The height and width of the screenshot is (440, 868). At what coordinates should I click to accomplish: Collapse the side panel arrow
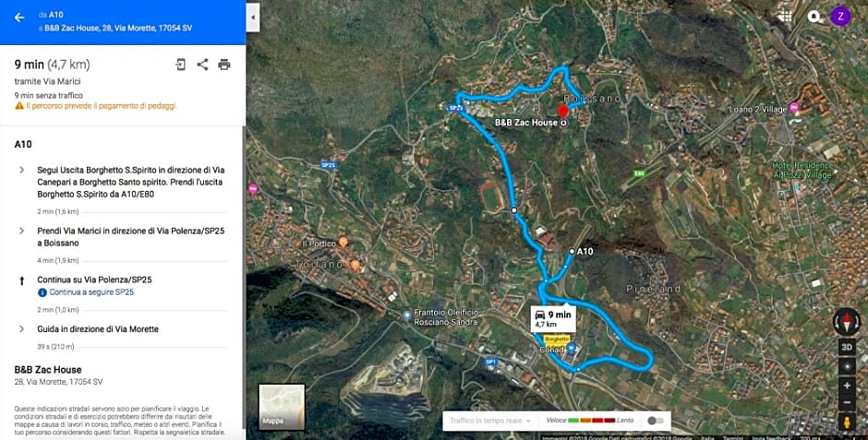tap(253, 18)
